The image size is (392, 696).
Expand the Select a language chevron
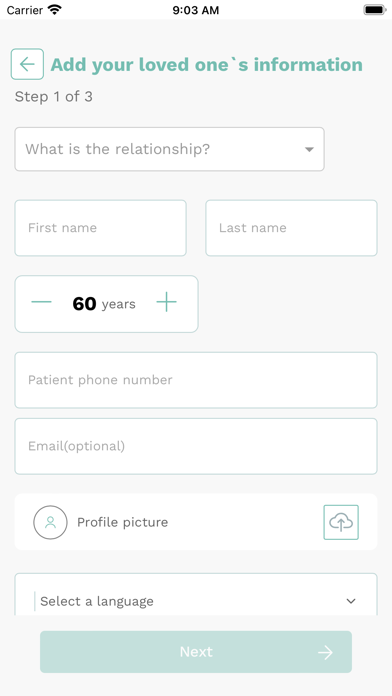coord(351,601)
